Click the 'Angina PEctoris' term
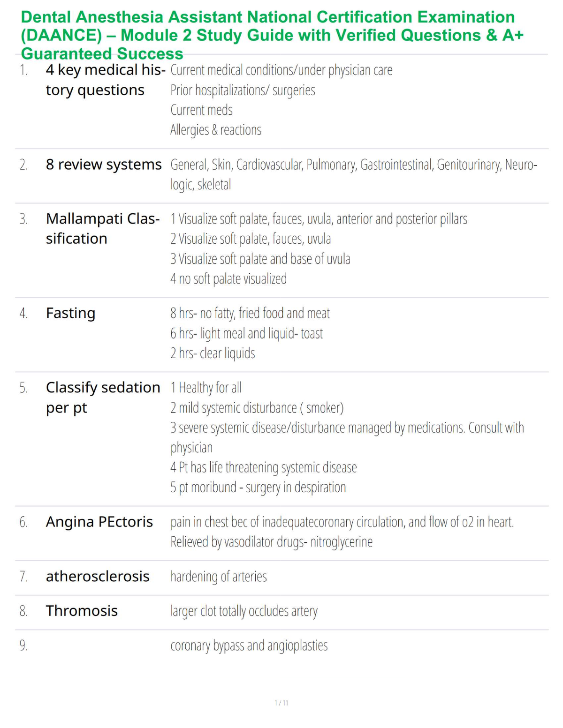The image size is (563, 728). tap(99, 522)
